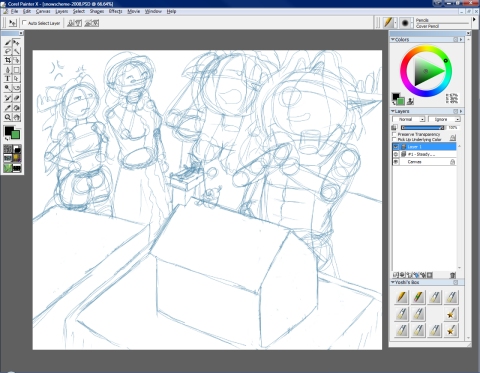Image resolution: width=480 pixels, height=373 pixels.
Task: Select the #1 - Steady layer
Action: coord(424,154)
